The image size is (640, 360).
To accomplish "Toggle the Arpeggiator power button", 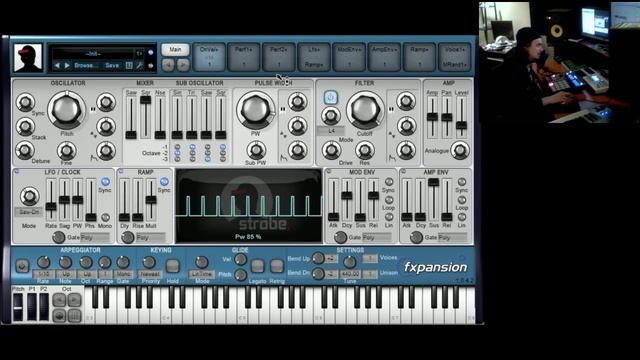I will (x=22, y=266).
